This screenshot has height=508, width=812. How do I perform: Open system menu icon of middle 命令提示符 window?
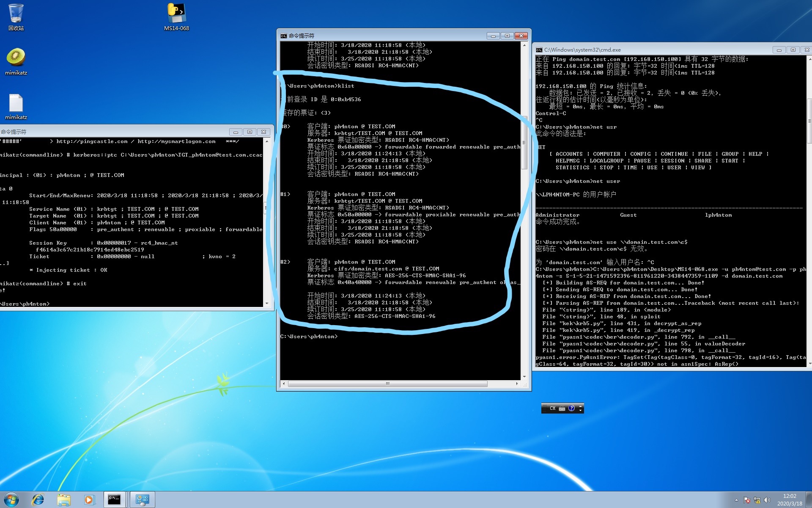point(284,36)
